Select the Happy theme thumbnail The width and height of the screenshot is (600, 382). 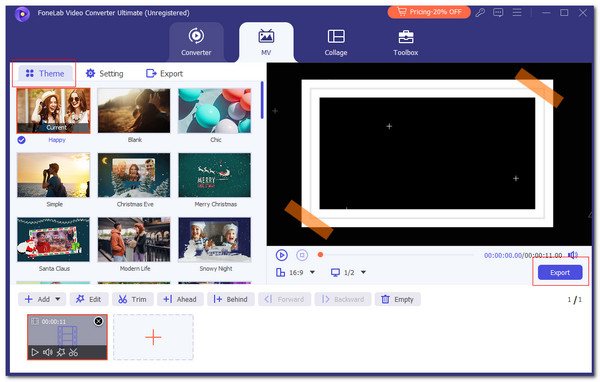(x=54, y=111)
